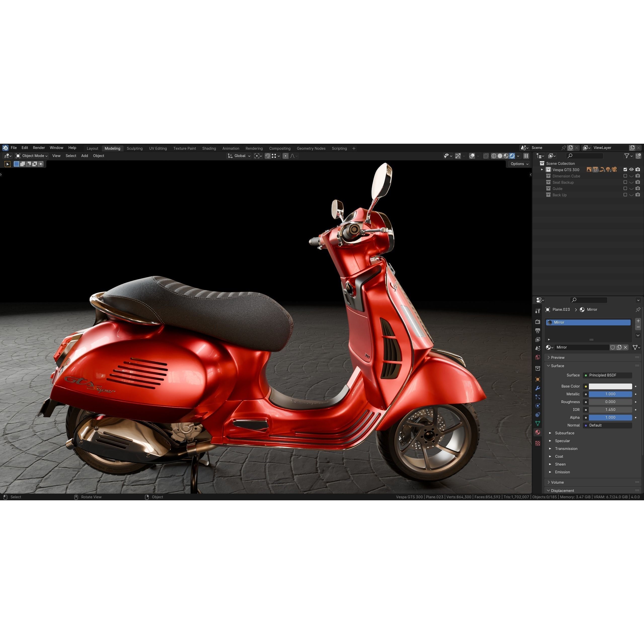The image size is (644, 644).
Task: Open the Physics properties tab
Action: click(x=538, y=406)
